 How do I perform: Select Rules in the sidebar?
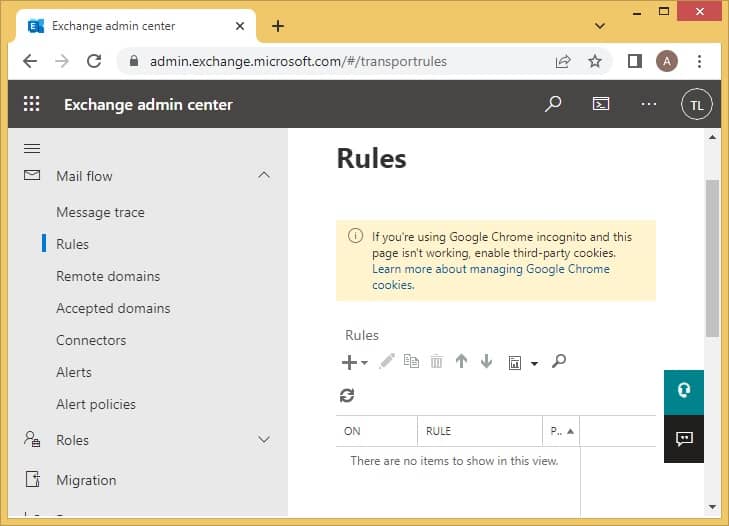pos(72,244)
